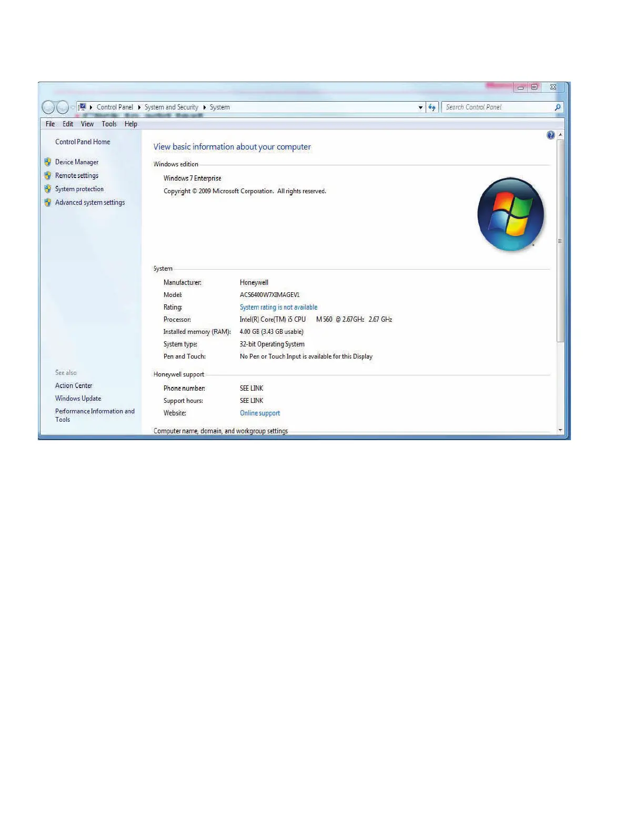Click '32-bit Operating System' value
Image resolution: width=644 pixels, height=834 pixels.
click(272, 344)
